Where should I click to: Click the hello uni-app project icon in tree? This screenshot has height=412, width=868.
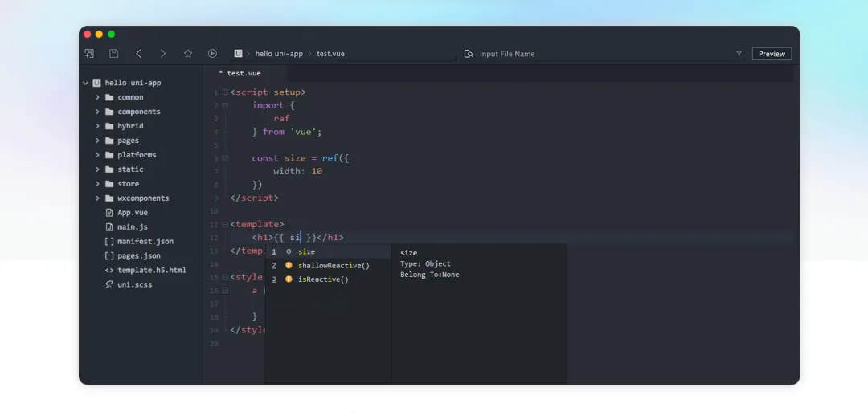tap(97, 83)
